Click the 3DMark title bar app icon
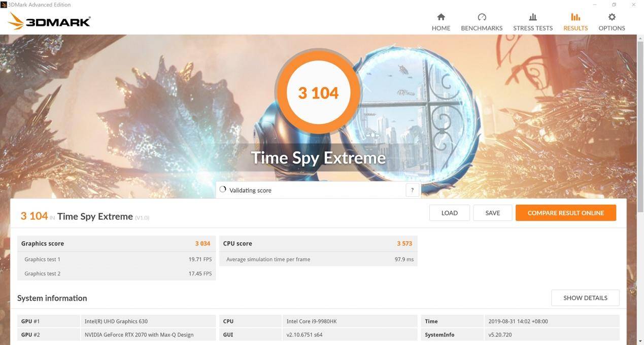644x345 pixels. (x=4, y=5)
